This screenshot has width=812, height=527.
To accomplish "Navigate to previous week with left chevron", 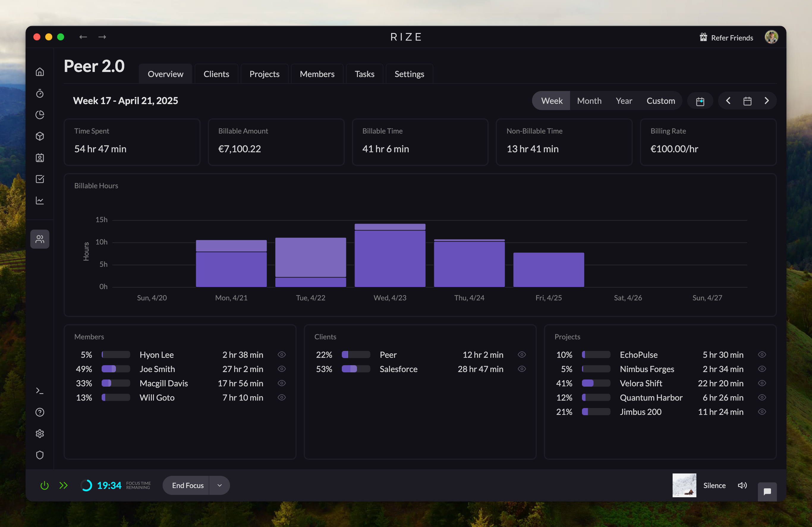I will (x=728, y=100).
